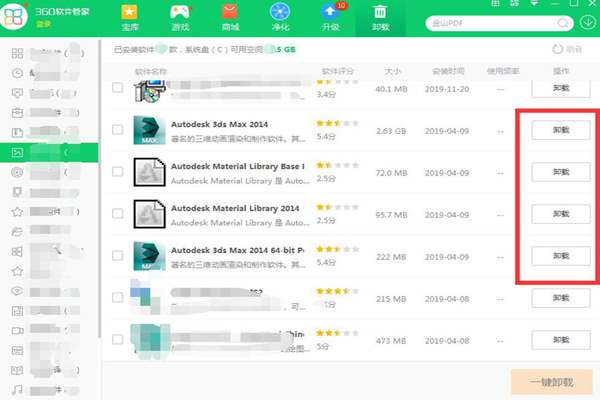Click the sidebar vertical scrollbar
This screenshot has width=600, height=400.
[99, 188]
